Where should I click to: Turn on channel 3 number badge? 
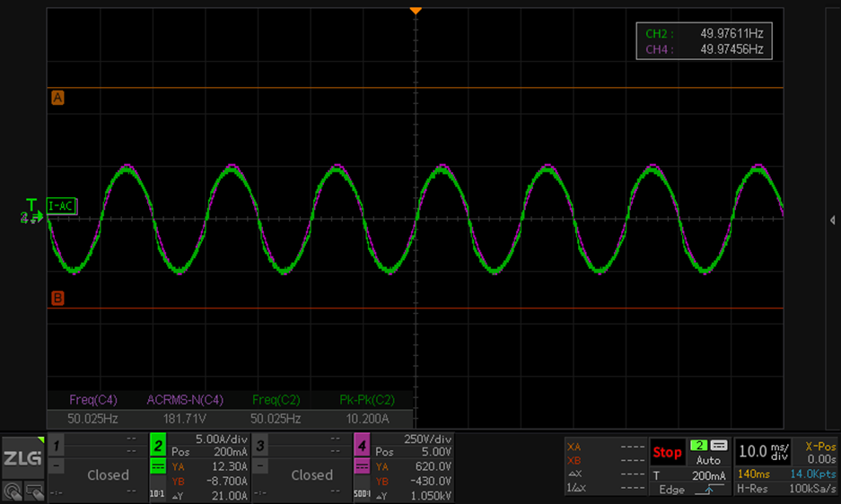tap(259, 445)
